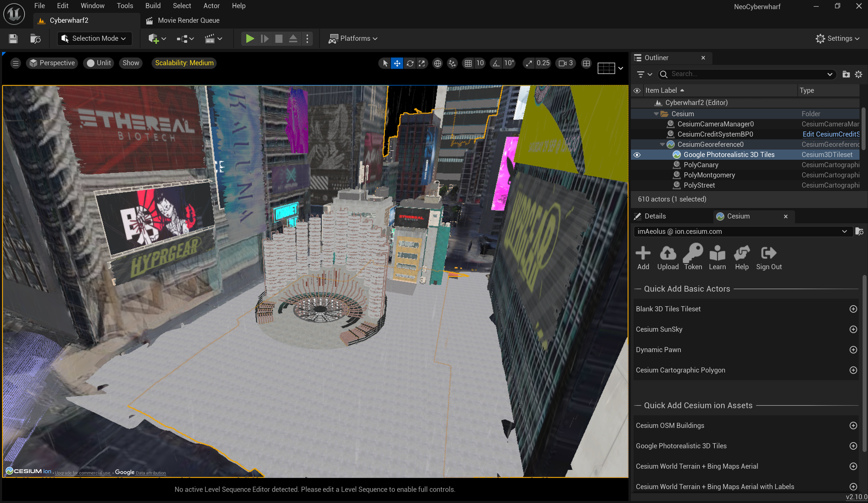Viewport: 868px width, 503px height.
Task: Click the Edit CesiumCreditSystem link
Action: [831, 134]
